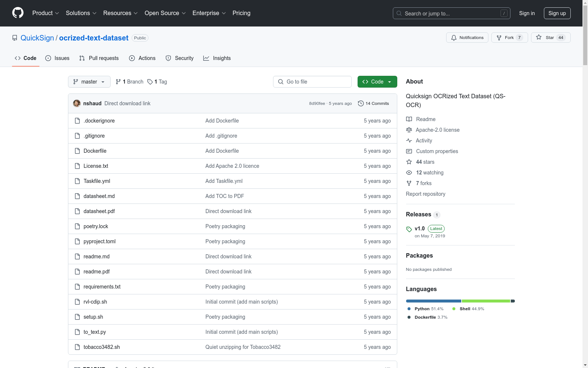Click the file icon for Taskfile.yml
This screenshot has height=368, width=588.
[77, 181]
